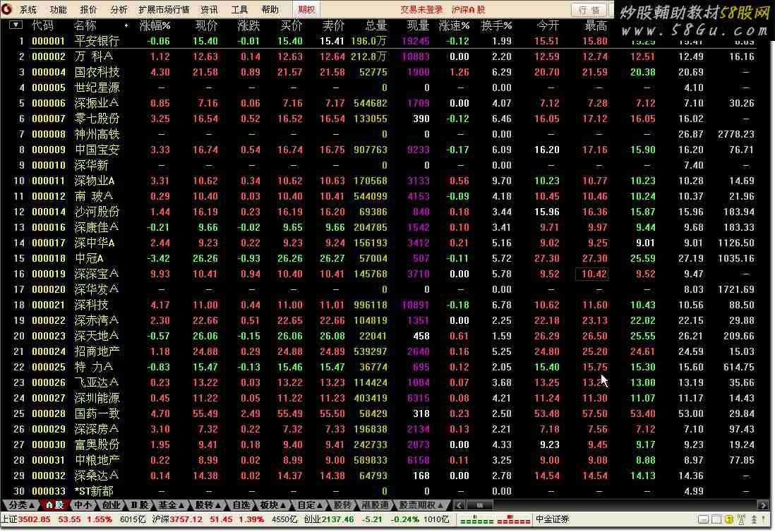
Task: Select stock row 000024 招商地产
Action: [384, 351]
